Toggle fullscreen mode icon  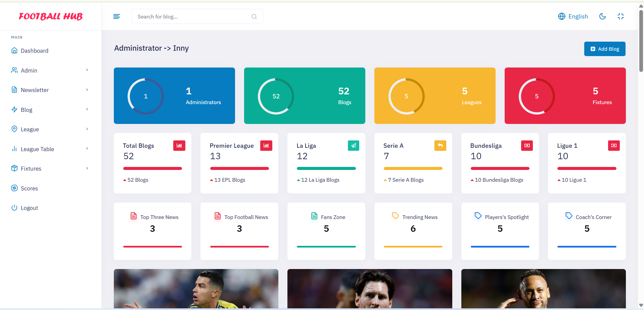[x=620, y=16]
